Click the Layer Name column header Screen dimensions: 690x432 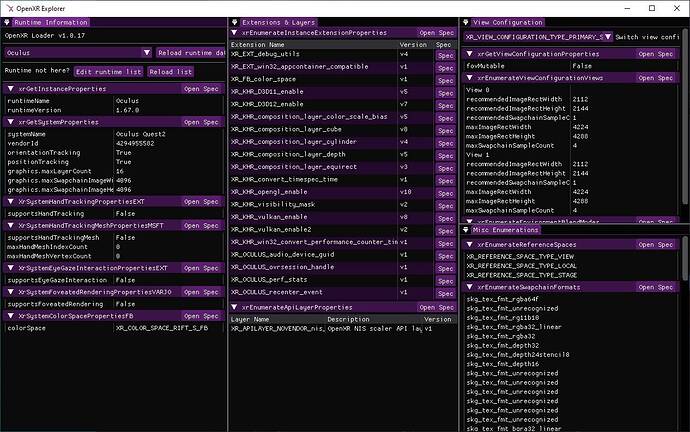[250, 319]
